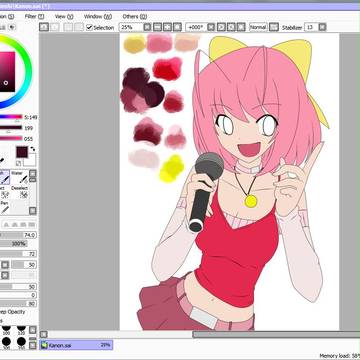360x360 pixels.
Task: Select the first brush edge shape button
Action: click(7, 225)
